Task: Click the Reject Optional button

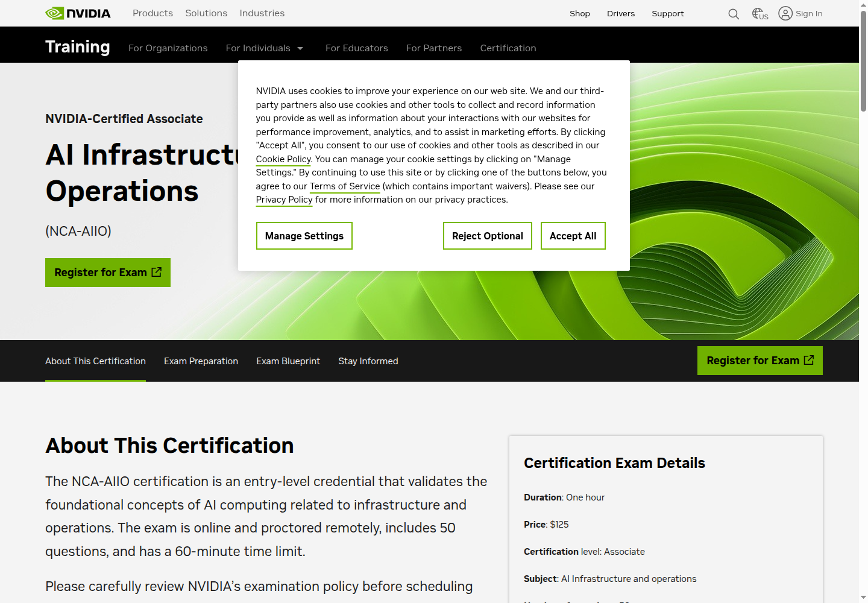Action: (x=488, y=236)
